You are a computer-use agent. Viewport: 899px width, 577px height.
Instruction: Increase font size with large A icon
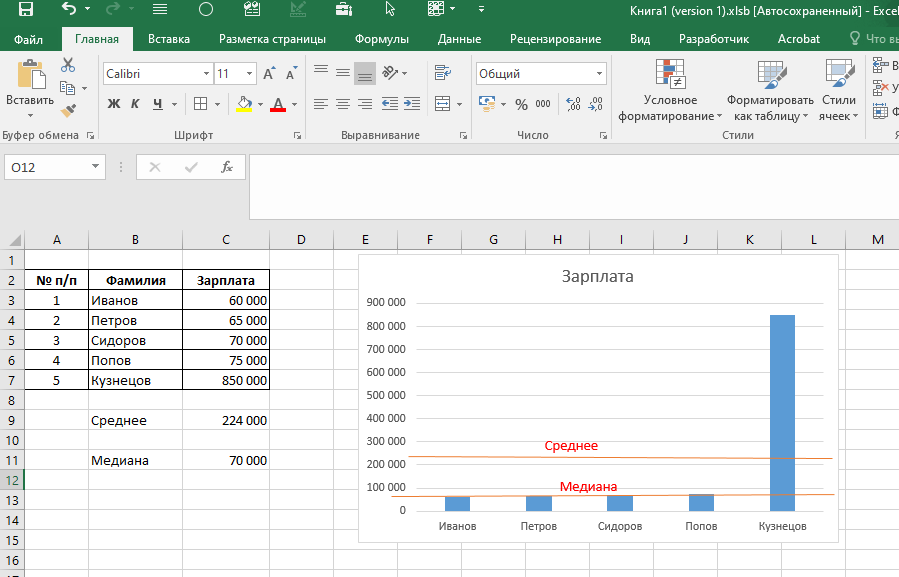[269, 73]
